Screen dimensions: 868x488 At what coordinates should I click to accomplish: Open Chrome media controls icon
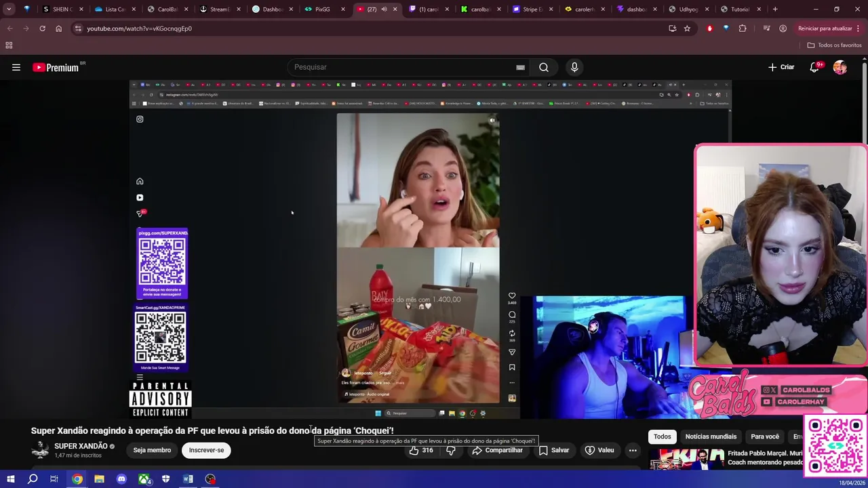[x=766, y=28]
